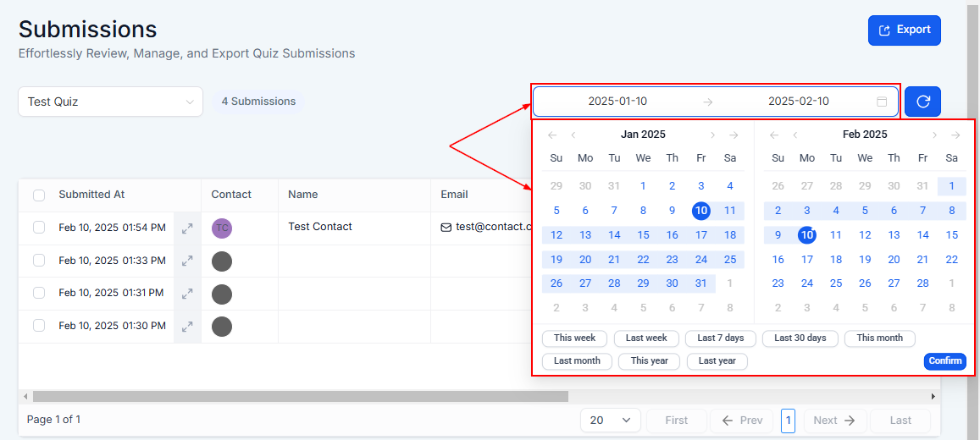This screenshot has height=440, width=980.
Task: Select the Last year preset
Action: pos(717,360)
